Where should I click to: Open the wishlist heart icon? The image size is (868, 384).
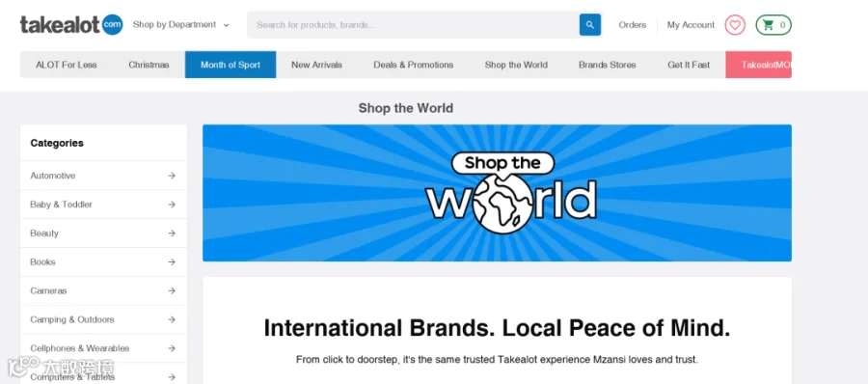735,25
